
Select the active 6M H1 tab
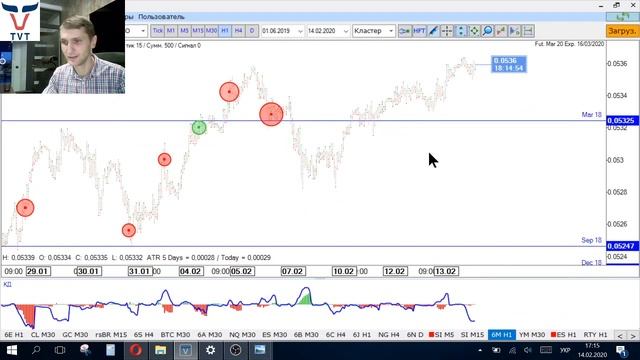pyautogui.click(x=502, y=335)
